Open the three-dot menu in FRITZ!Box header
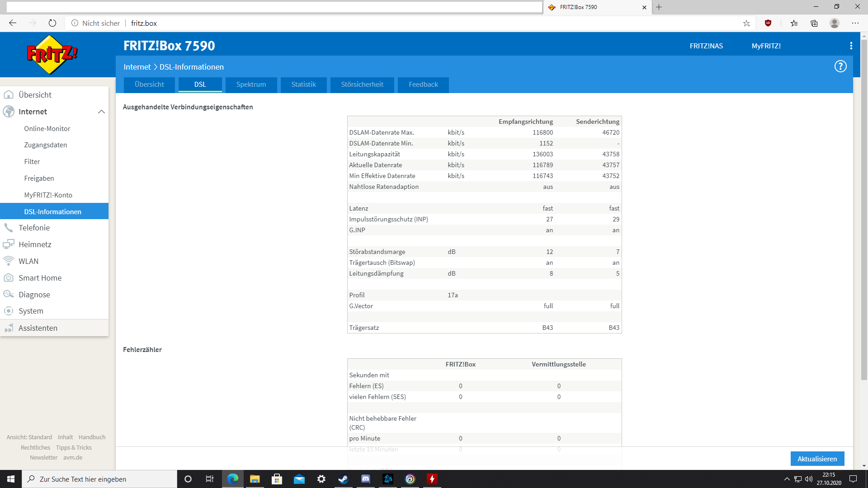868x488 pixels. 851,46
